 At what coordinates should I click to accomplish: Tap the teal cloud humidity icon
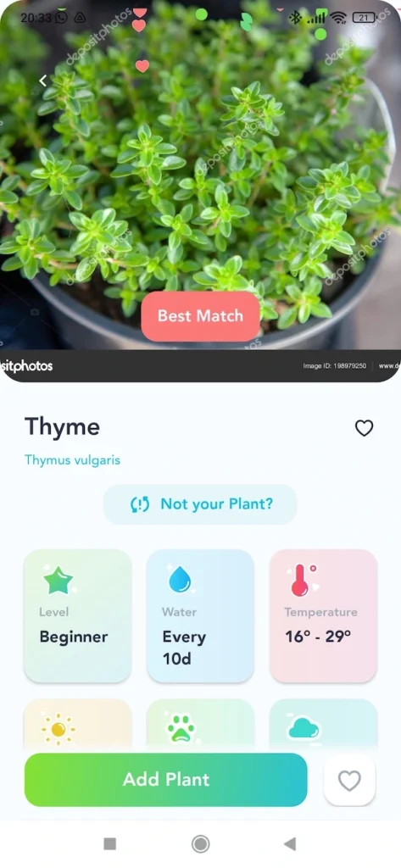tap(304, 728)
